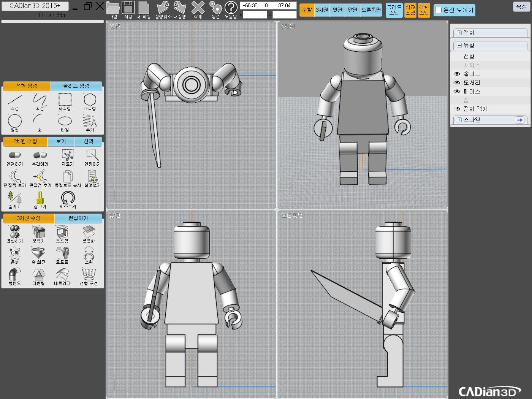The image size is (532, 399).
Task: Toggle 그리드 스냅 grid snap
Action: pos(394,10)
